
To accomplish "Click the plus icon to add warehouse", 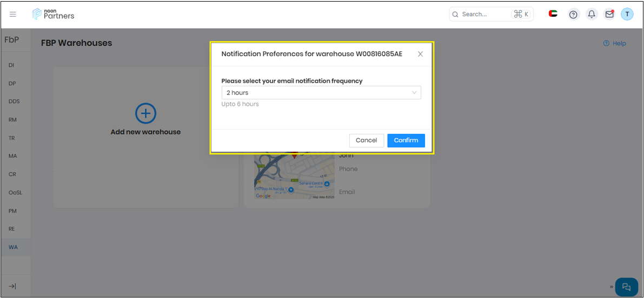I will point(145,113).
